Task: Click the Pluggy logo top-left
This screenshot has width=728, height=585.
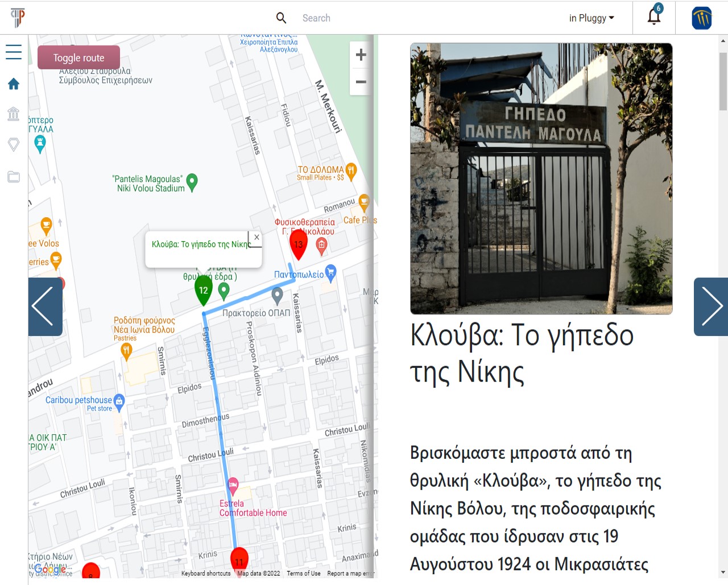Action: pyautogui.click(x=18, y=18)
